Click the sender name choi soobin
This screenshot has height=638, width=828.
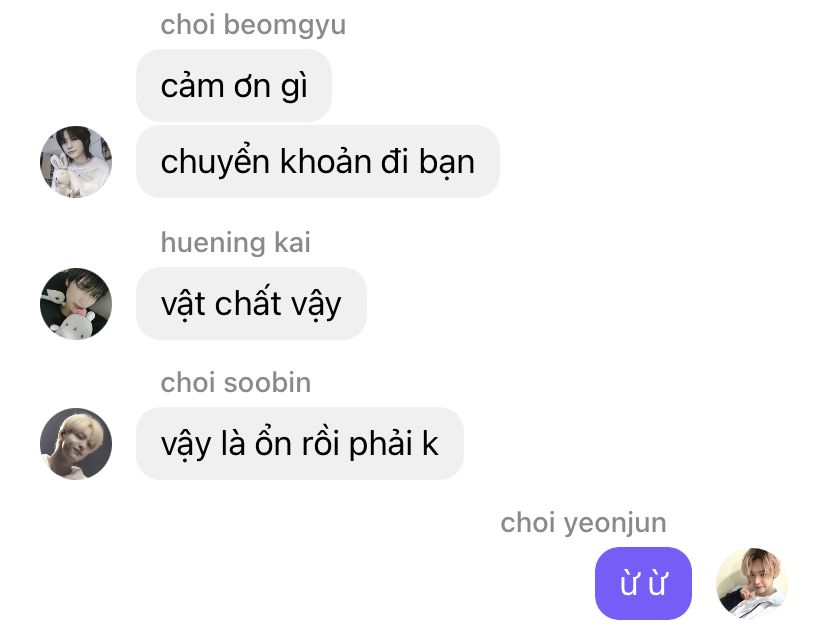(x=236, y=382)
